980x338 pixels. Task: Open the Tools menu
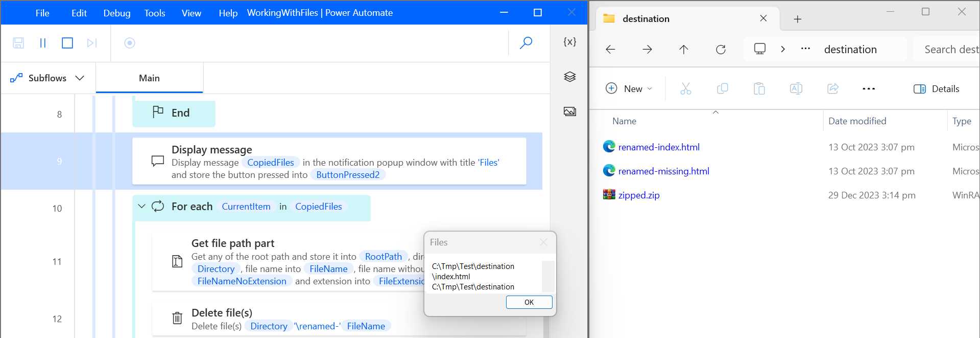155,13
